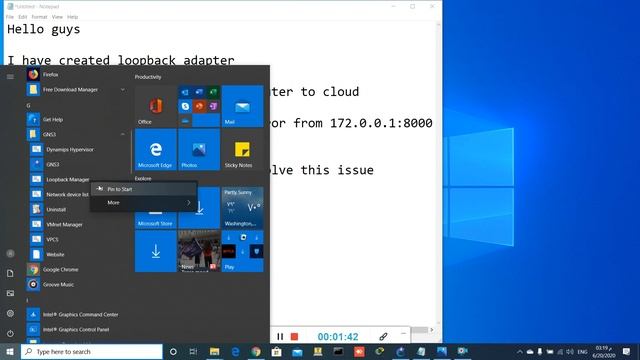Open File Explorer from taskbar
Viewport: 640px width, 360px height.
pos(214,351)
